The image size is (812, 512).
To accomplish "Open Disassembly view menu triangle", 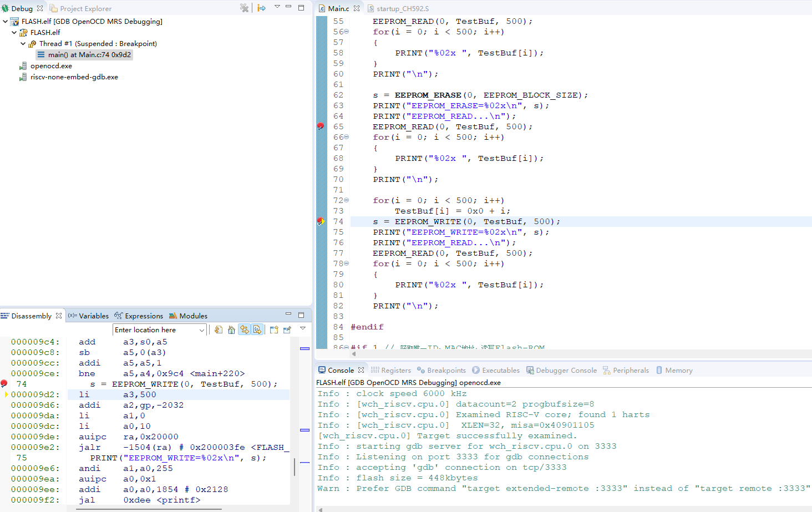I will [303, 328].
